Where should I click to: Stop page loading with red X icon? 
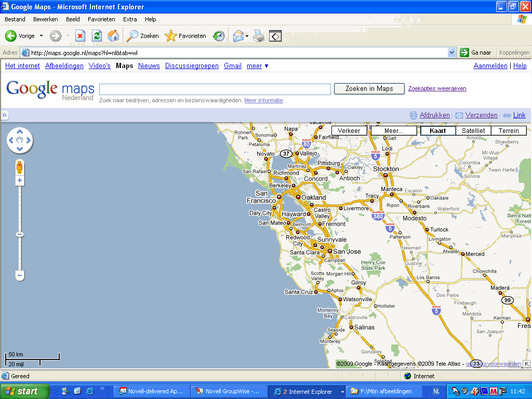tap(80, 36)
